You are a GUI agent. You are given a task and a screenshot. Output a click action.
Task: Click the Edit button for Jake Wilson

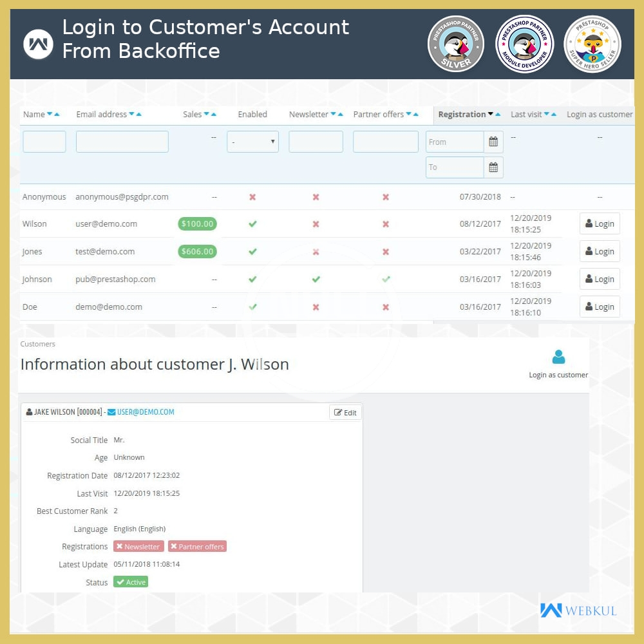tap(345, 413)
